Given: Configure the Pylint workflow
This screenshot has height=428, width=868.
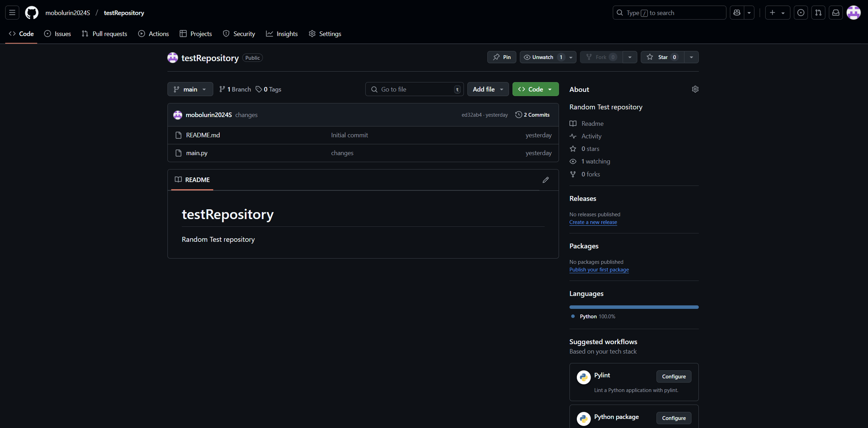Looking at the screenshot, I should click(x=673, y=376).
